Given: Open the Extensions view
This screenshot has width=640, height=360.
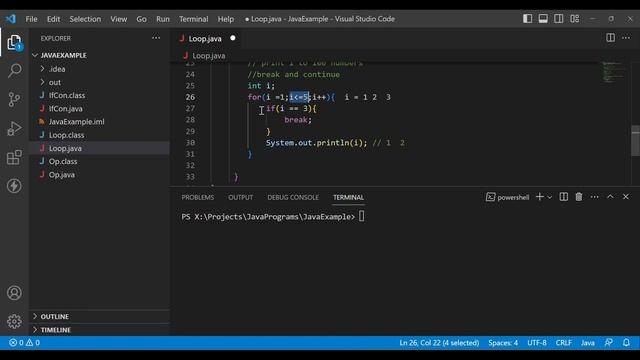Looking at the screenshot, I should (14, 157).
